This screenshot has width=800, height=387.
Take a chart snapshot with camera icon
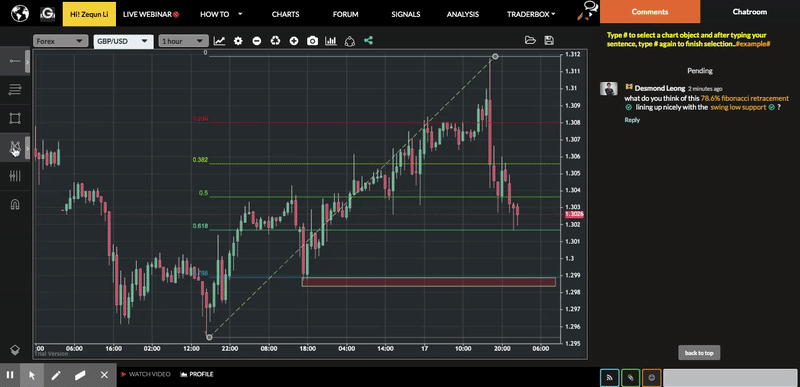coord(312,41)
